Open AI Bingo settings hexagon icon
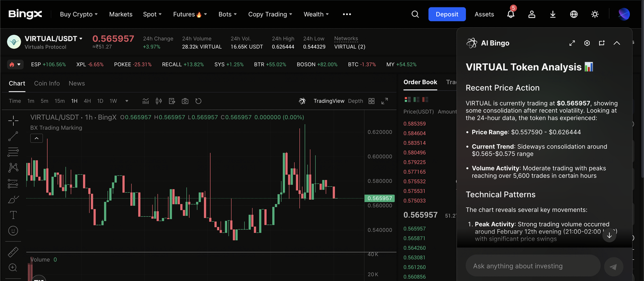This screenshot has height=281, width=644. (587, 43)
